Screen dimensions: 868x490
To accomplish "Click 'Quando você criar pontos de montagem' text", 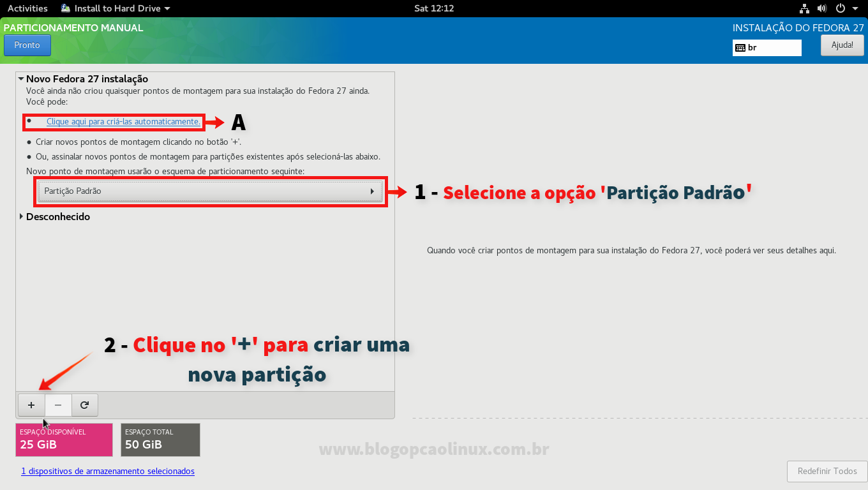I will [631, 251].
